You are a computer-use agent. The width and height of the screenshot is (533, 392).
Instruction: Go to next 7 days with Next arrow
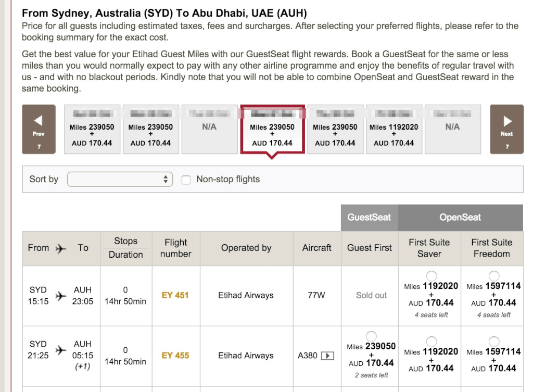point(506,129)
